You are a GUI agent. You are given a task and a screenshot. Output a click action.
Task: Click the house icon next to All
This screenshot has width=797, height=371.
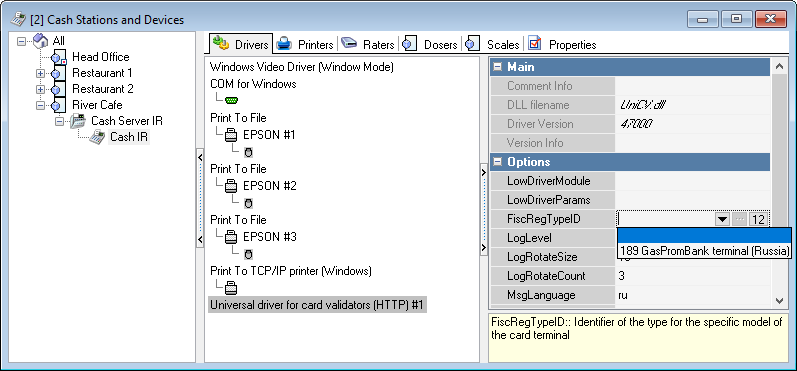click(x=41, y=41)
